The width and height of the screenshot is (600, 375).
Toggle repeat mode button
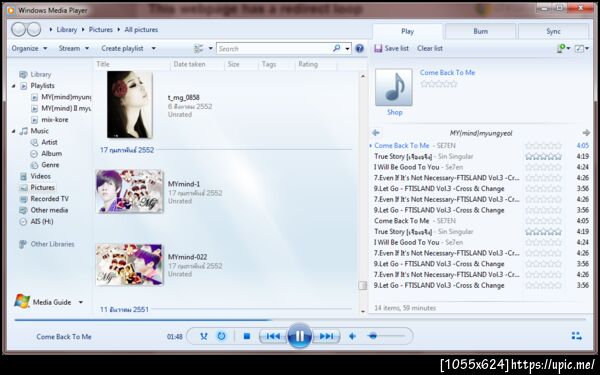221,336
